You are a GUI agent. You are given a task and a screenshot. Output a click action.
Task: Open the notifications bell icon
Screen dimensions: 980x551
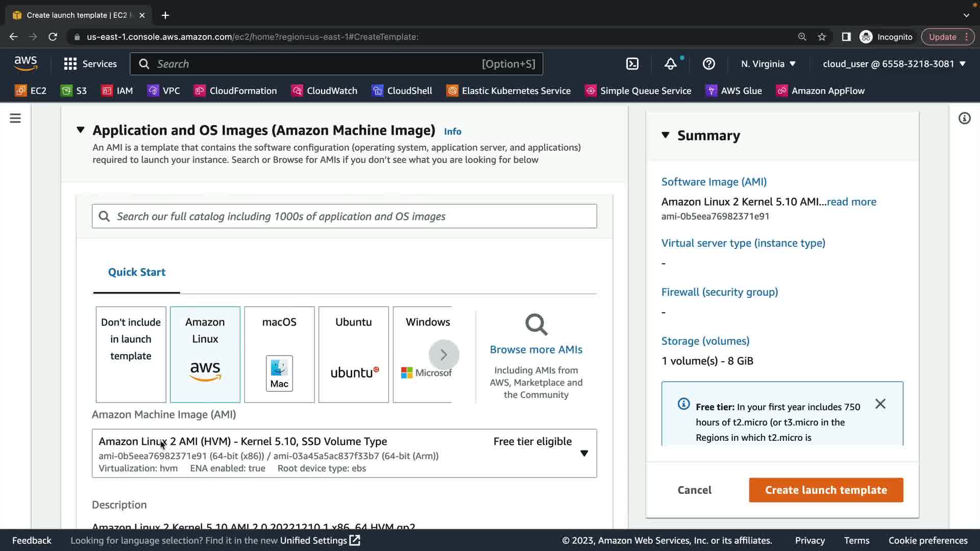tap(670, 64)
